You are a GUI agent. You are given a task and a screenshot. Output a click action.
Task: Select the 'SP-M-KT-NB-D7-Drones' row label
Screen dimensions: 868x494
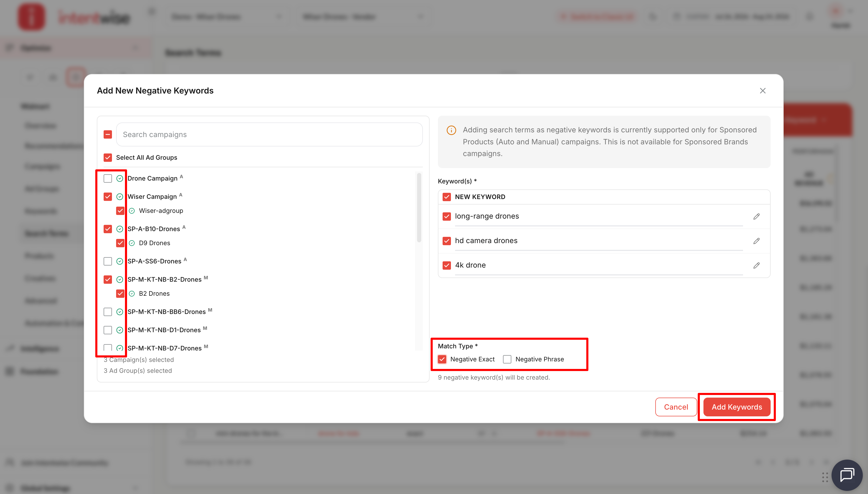pos(164,348)
